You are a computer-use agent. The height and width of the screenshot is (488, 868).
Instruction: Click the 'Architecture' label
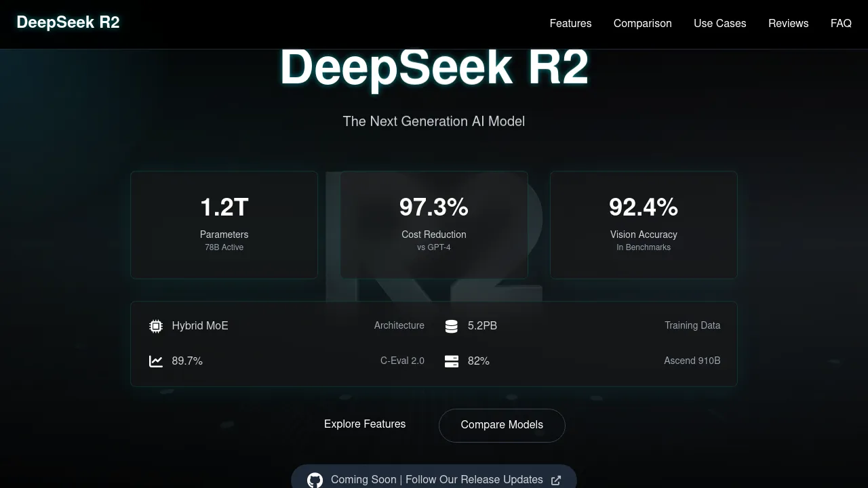[x=399, y=326]
